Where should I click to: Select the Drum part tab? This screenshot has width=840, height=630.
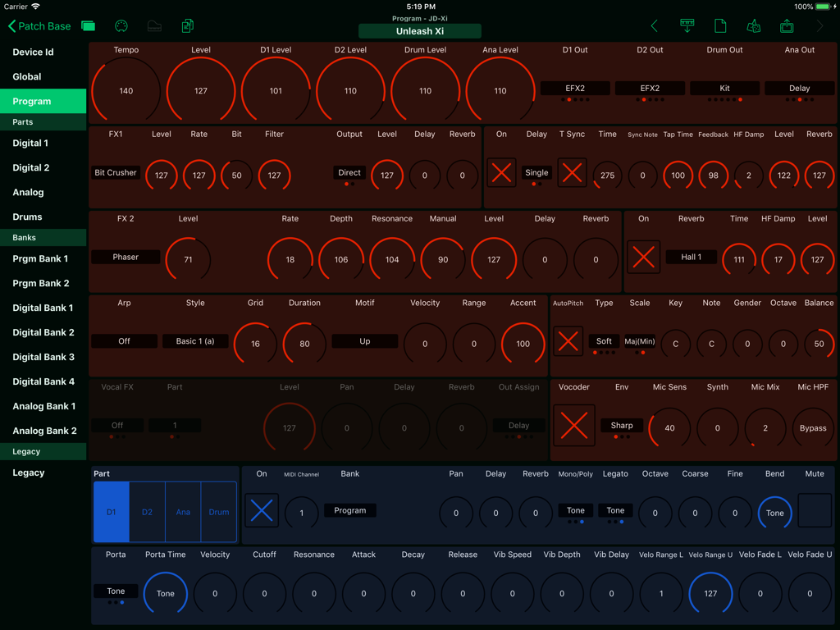click(x=218, y=512)
